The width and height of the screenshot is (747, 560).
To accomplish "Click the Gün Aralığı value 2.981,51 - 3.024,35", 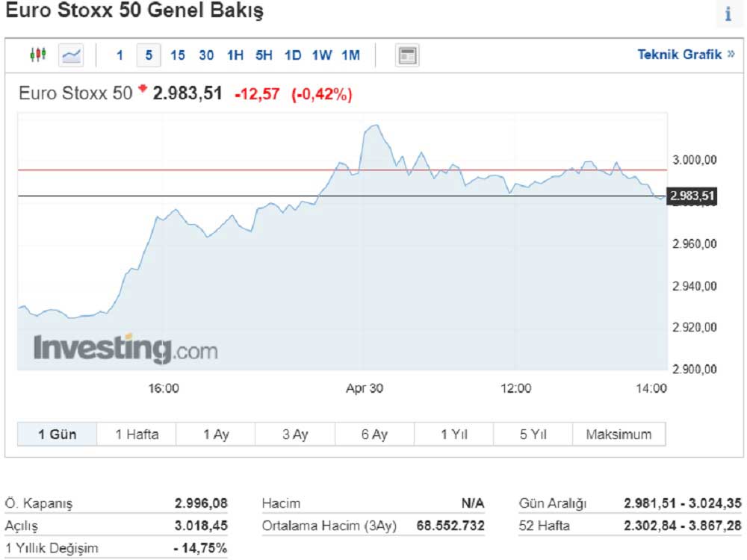I will tap(683, 503).
